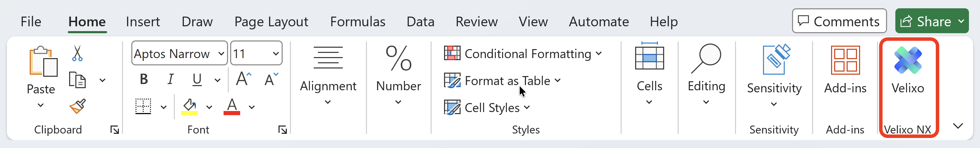Open the font name dropdown
Screen dimensions: 980x148
(221, 54)
